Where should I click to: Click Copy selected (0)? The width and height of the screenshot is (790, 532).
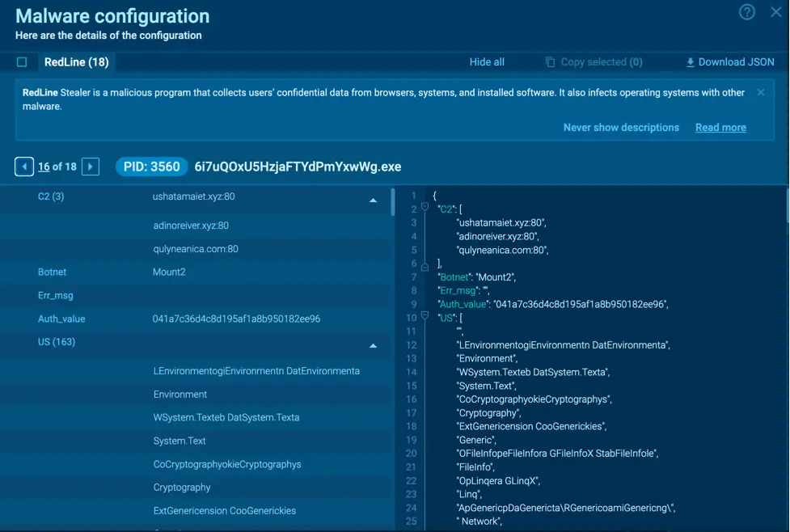pyautogui.click(x=602, y=62)
